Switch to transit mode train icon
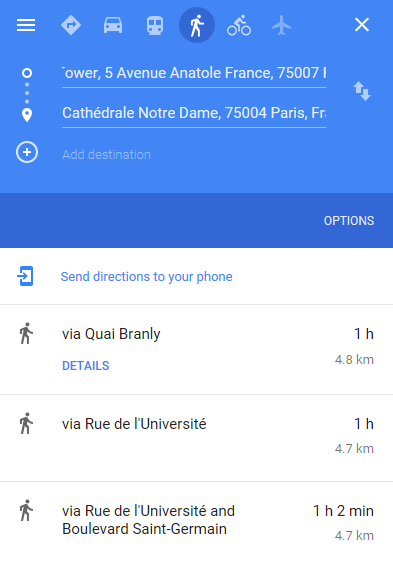This screenshot has width=393, height=561. (155, 25)
